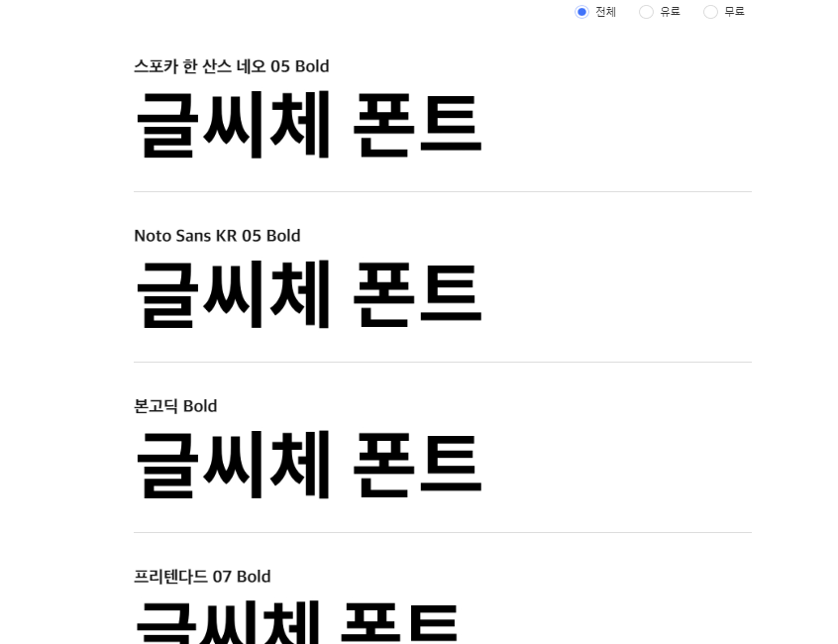Open the Noto Sans KR 05 Bold font
The image size is (838, 644).
(x=217, y=236)
